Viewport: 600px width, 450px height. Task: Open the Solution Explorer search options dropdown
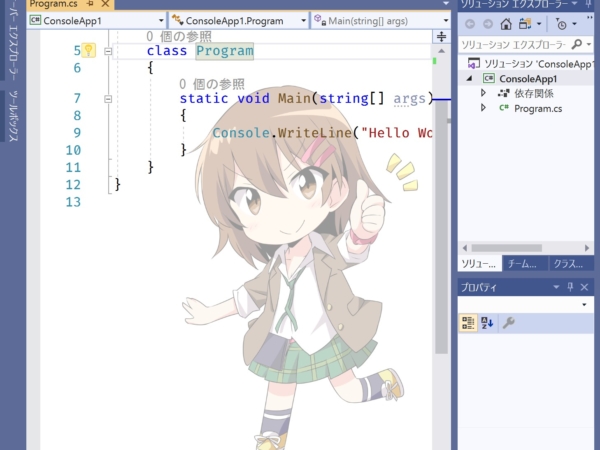click(x=589, y=45)
